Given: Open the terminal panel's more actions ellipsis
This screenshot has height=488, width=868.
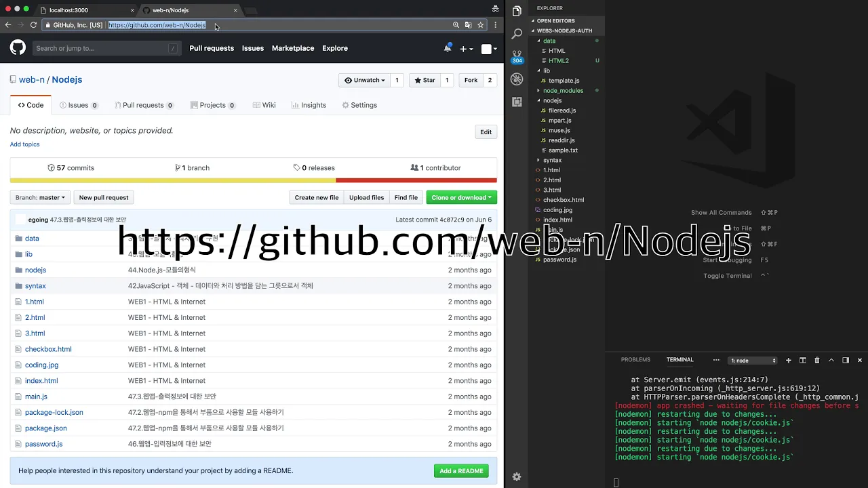Looking at the screenshot, I should [x=716, y=360].
